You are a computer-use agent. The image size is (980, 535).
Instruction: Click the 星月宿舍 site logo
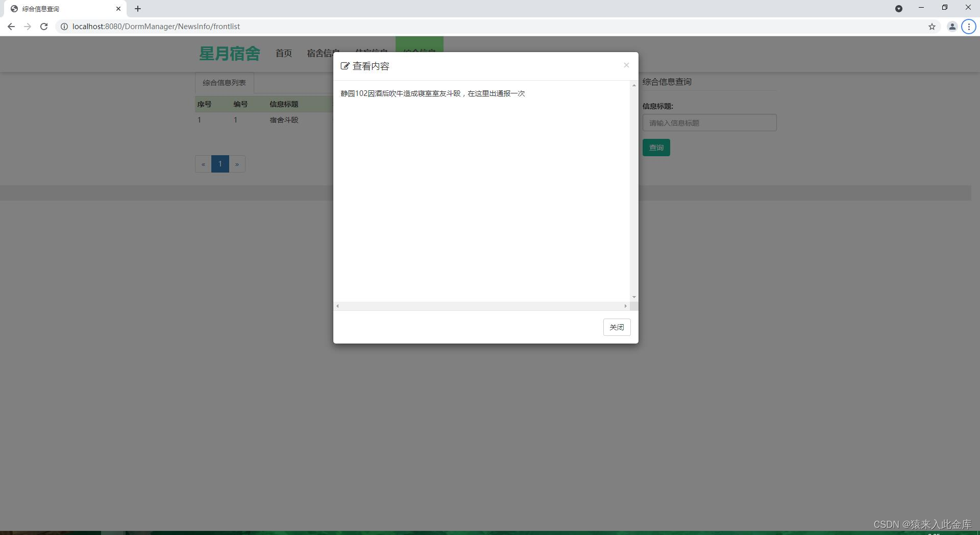pyautogui.click(x=230, y=54)
